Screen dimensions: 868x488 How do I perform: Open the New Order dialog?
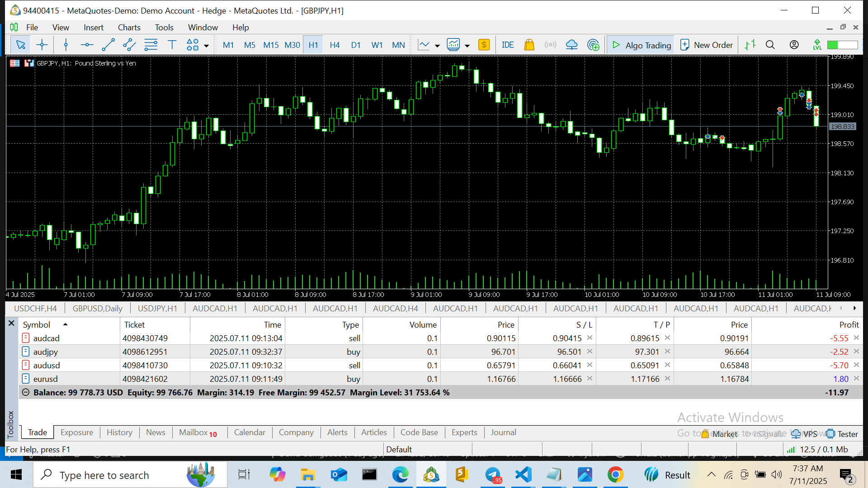pos(707,45)
